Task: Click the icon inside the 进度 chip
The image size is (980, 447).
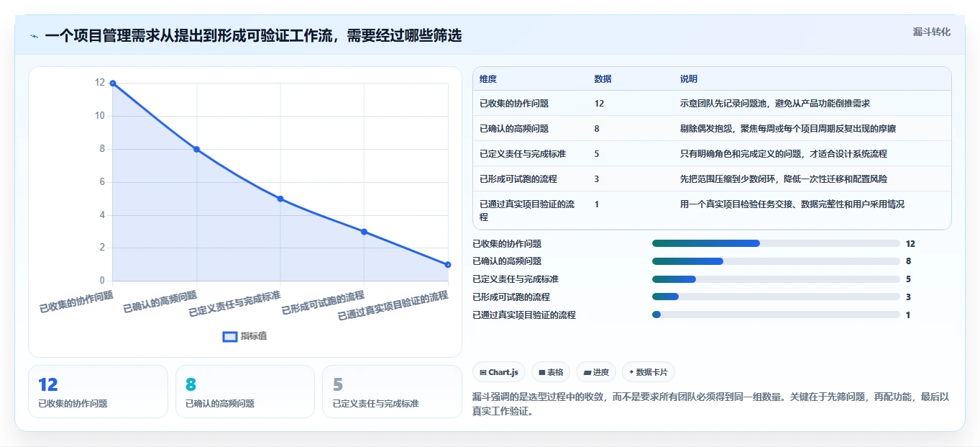Action: [587, 372]
